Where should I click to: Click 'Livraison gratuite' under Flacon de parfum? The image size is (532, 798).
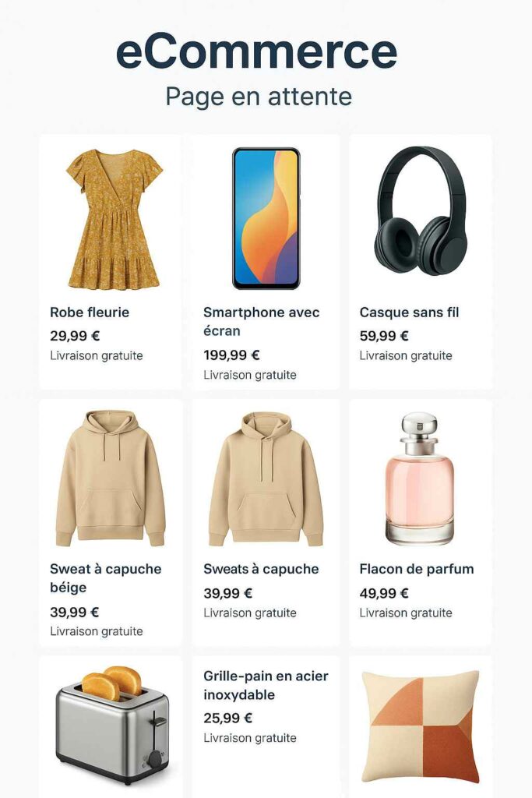pyautogui.click(x=405, y=613)
